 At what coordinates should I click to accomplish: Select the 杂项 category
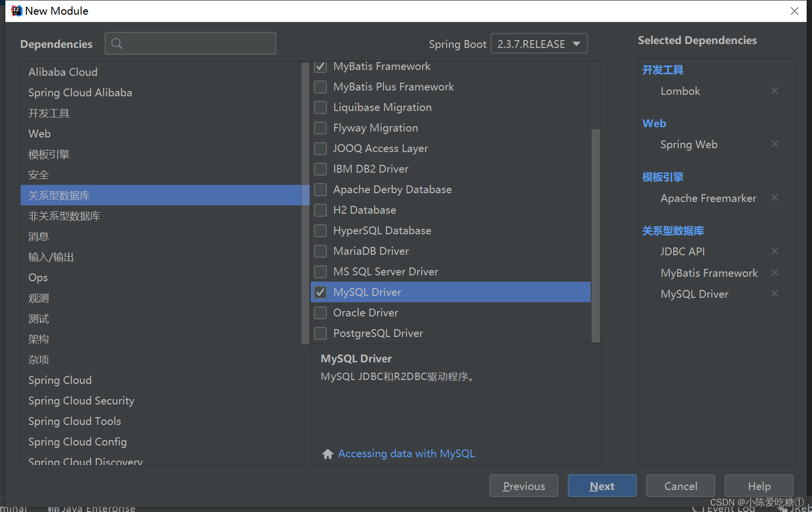pyautogui.click(x=161, y=359)
